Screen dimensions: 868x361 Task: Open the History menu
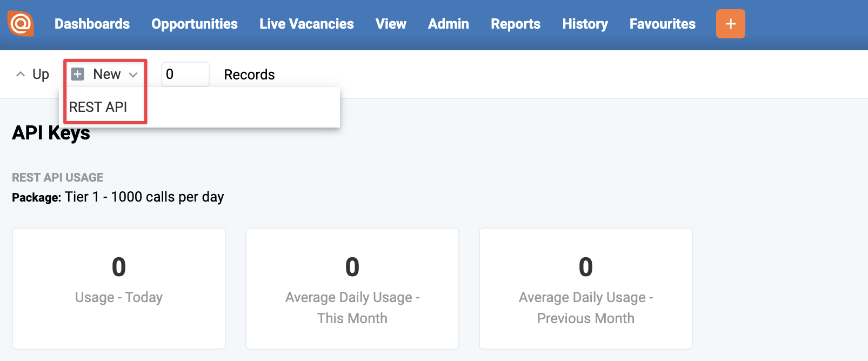tap(585, 24)
